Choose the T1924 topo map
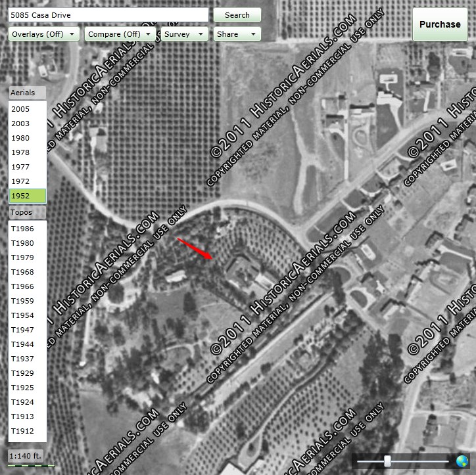This screenshot has height=475, width=476. point(28,402)
